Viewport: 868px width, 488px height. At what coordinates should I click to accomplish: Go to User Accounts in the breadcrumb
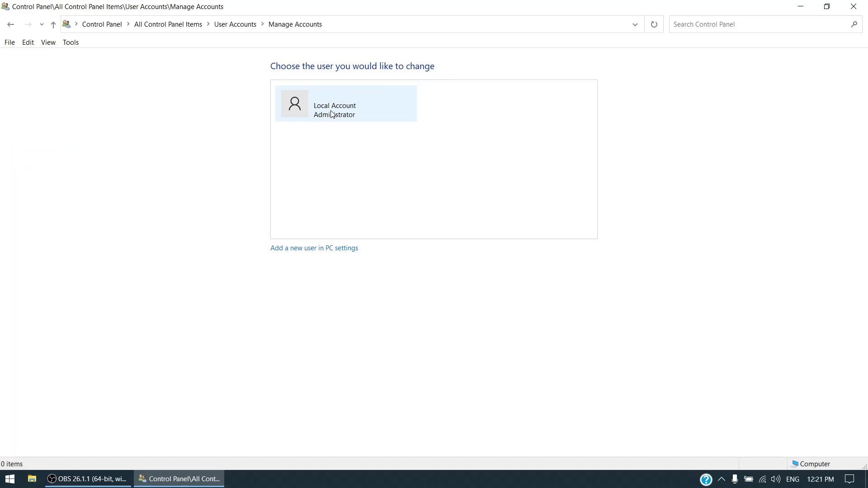[x=235, y=24]
